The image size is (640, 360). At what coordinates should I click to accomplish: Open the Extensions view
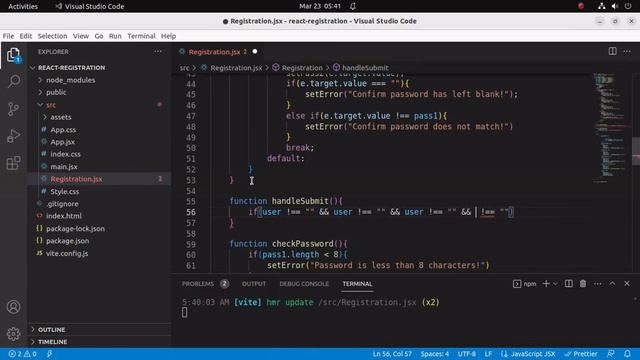[x=13, y=163]
